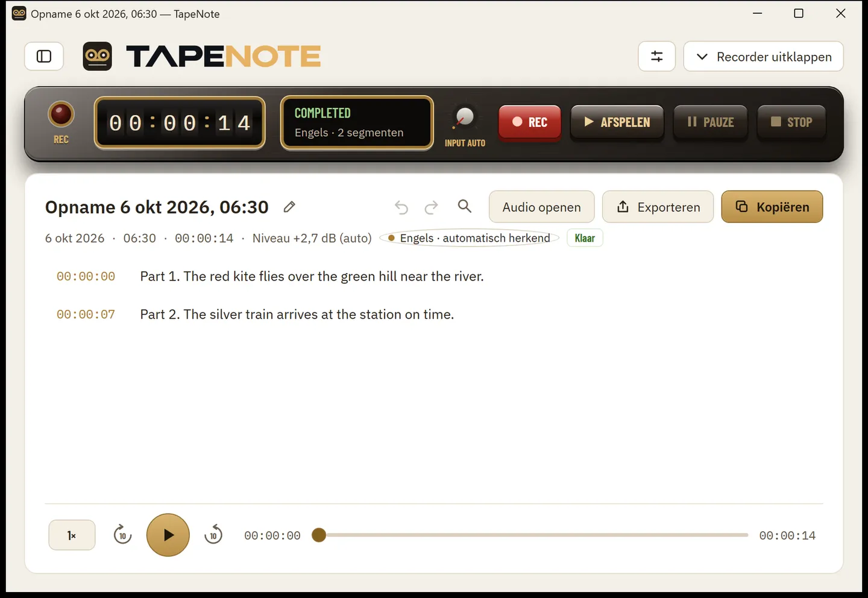This screenshot has width=868, height=598.
Task: Select the Part 2 silver train sentence
Action: [x=297, y=314]
